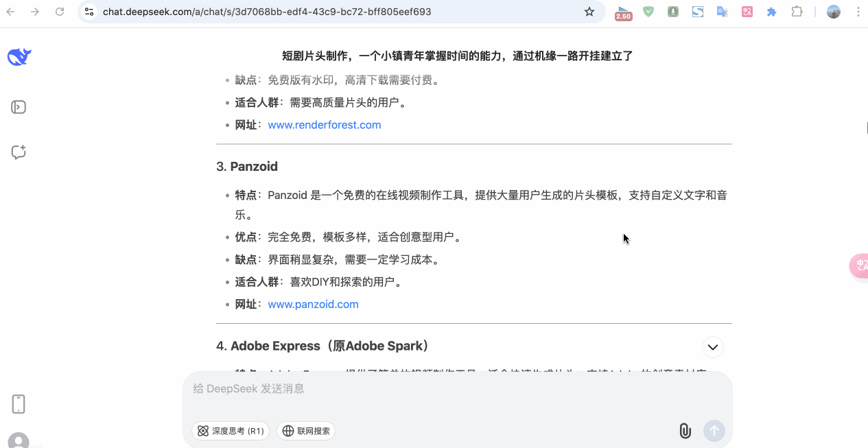Open the sidebar panel toggle icon
Screen dimensions: 868x448
(19, 107)
